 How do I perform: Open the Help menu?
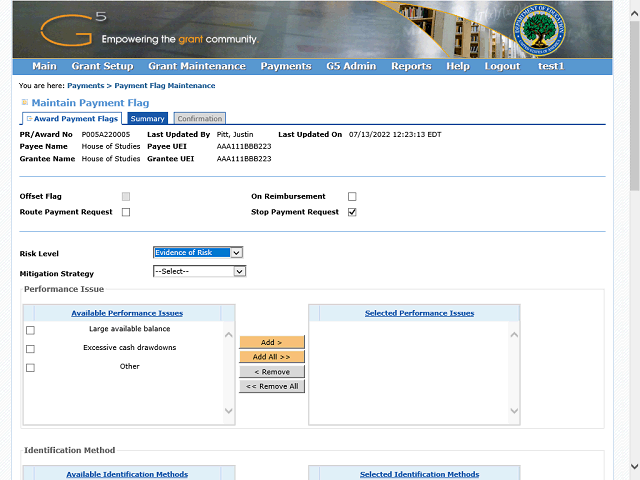[458, 66]
